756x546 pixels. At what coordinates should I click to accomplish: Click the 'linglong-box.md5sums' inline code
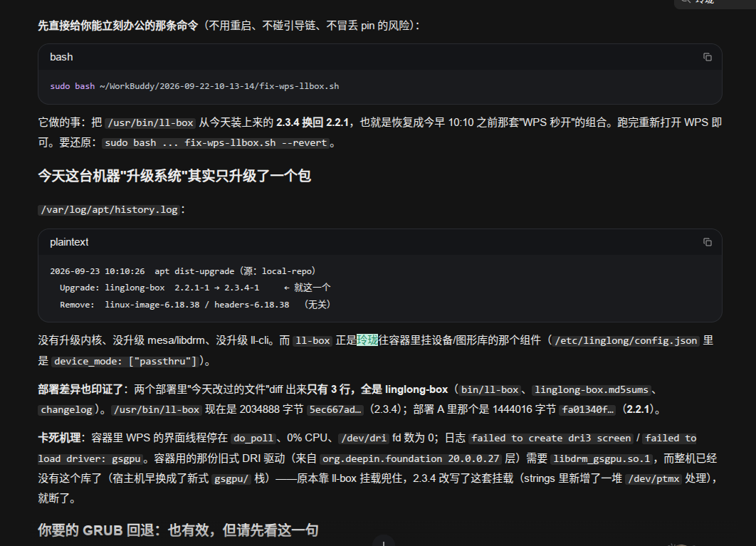(x=592, y=389)
